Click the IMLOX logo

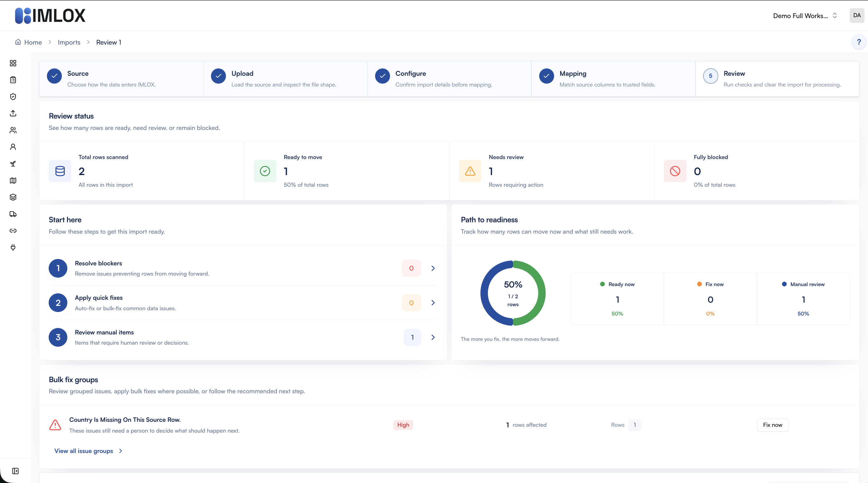pyautogui.click(x=50, y=15)
